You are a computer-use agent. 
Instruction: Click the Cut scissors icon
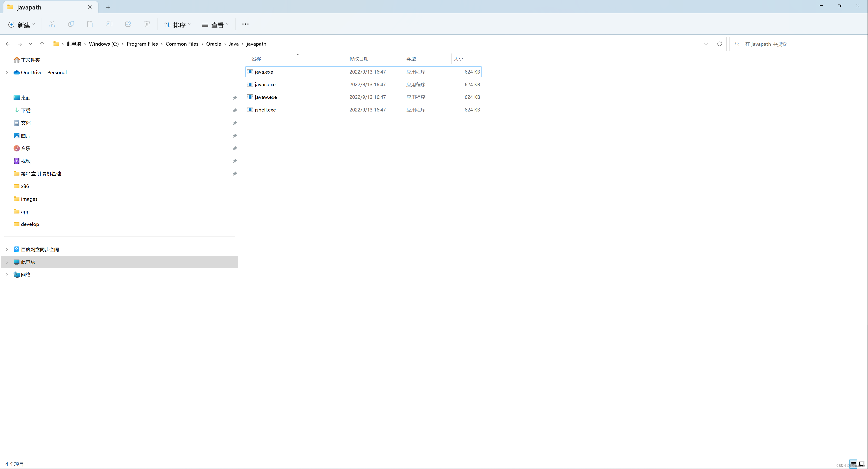click(52, 24)
